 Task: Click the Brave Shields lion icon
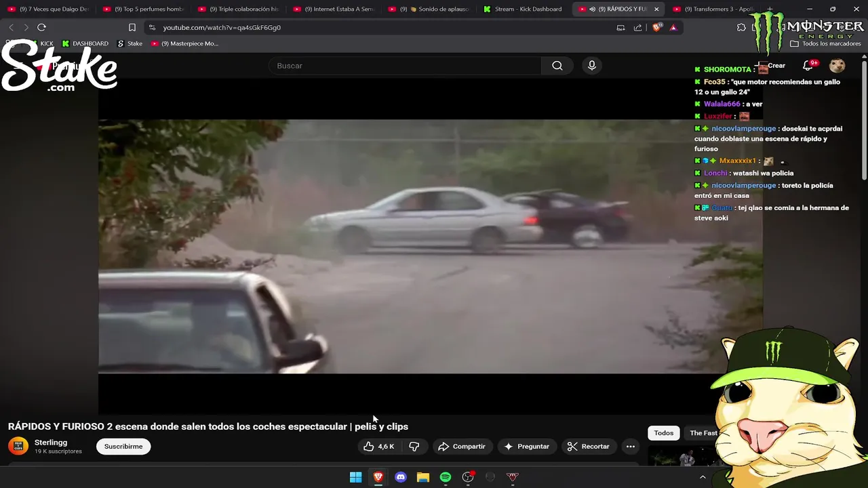tap(656, 27)
